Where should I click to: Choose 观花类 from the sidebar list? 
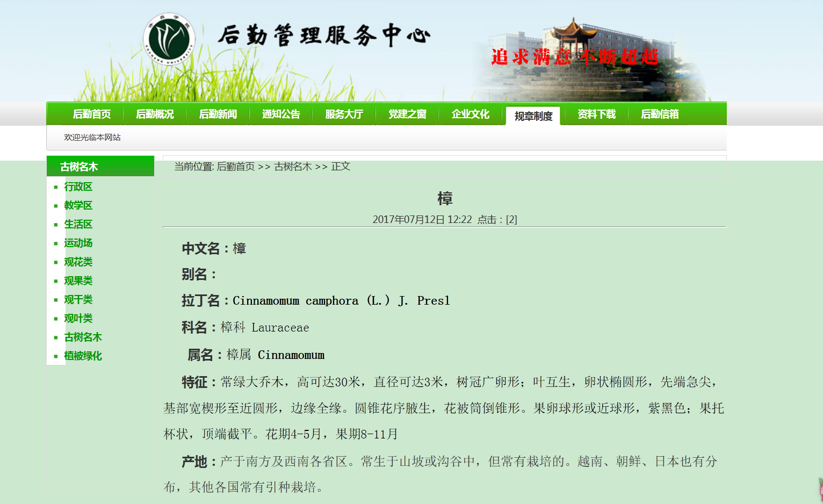tap(78, 262)
